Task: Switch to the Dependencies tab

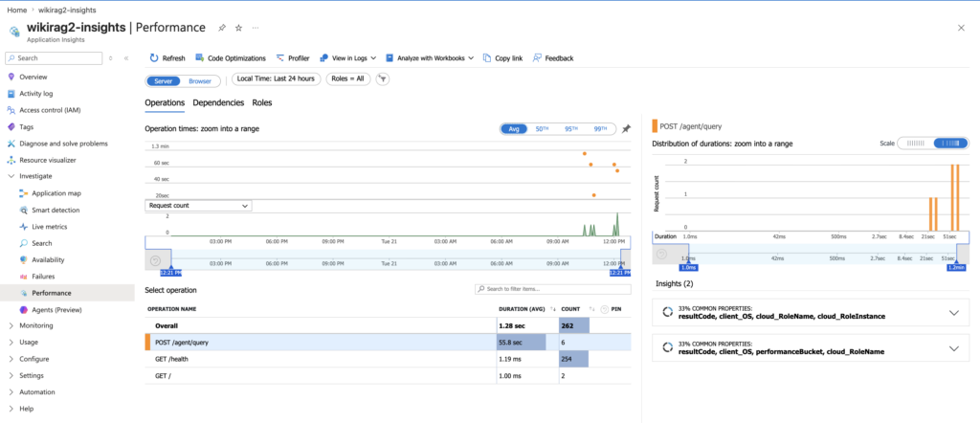Action: [218, 102]
